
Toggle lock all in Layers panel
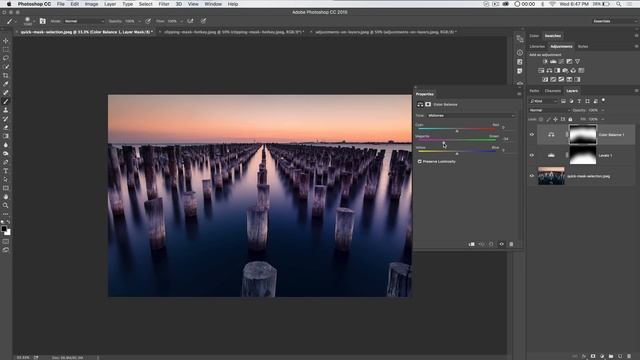tap(570, 120)
